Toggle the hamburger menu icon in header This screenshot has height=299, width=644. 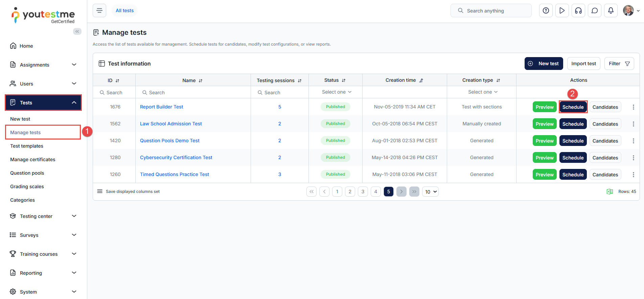(99, 11)
